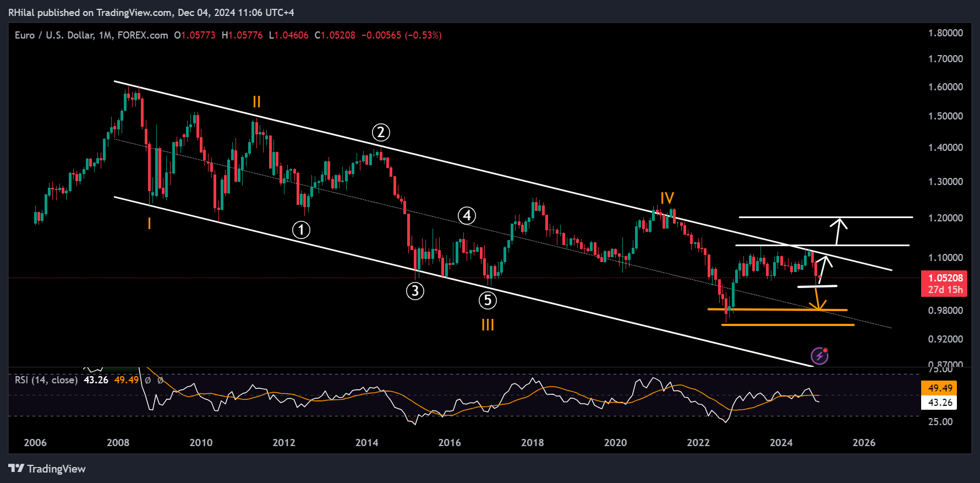Click the purple lightning bolt event icon
Screen dimensions: 980x483
pos(820,356)
